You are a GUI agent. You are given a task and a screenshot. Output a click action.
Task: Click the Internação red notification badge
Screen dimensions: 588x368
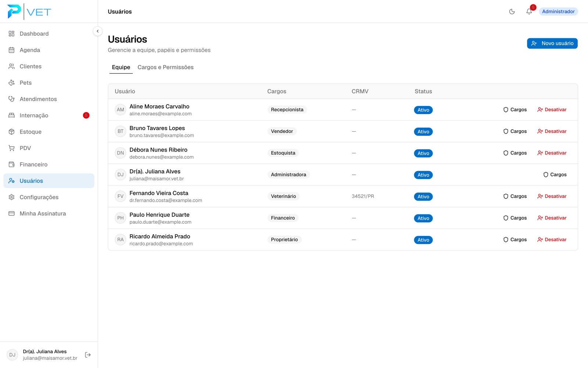coord(86,116)
